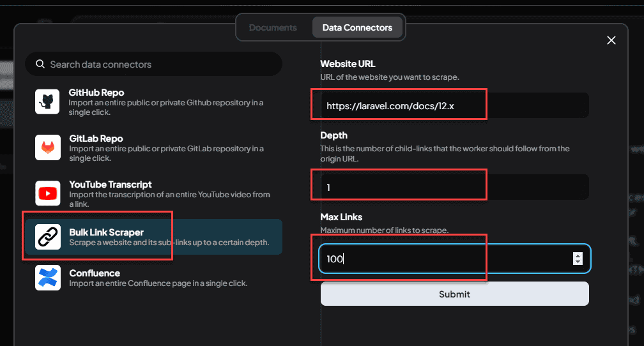Image resolution: width=644 pixels, height=346 pixels.
Task: Close the data connectors dialog
Action: [x=611, y=40]
